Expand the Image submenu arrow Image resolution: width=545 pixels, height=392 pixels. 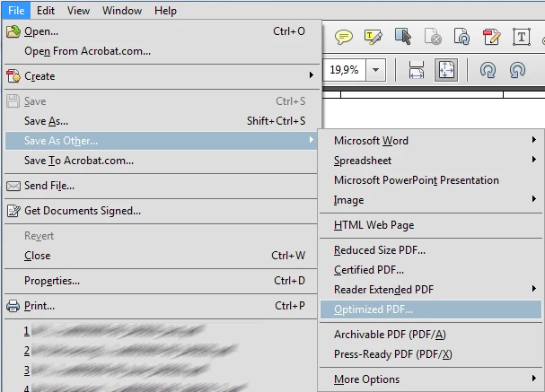click(534, 198)
